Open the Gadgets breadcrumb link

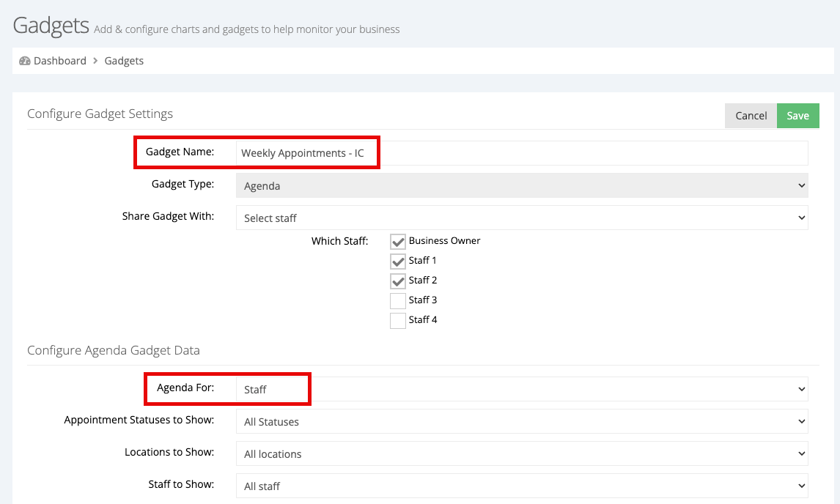coord(124,61)
